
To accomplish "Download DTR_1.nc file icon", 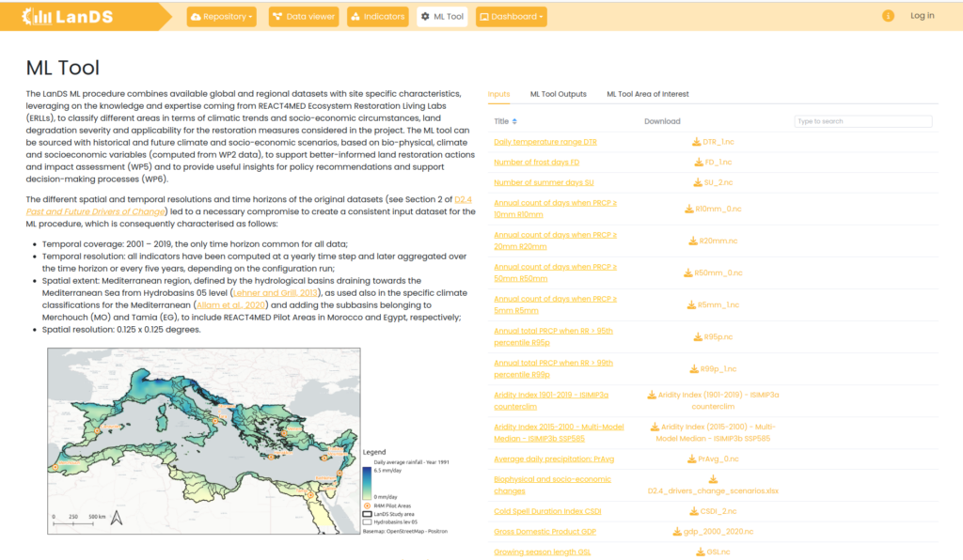I will click(x=697, y=142).
